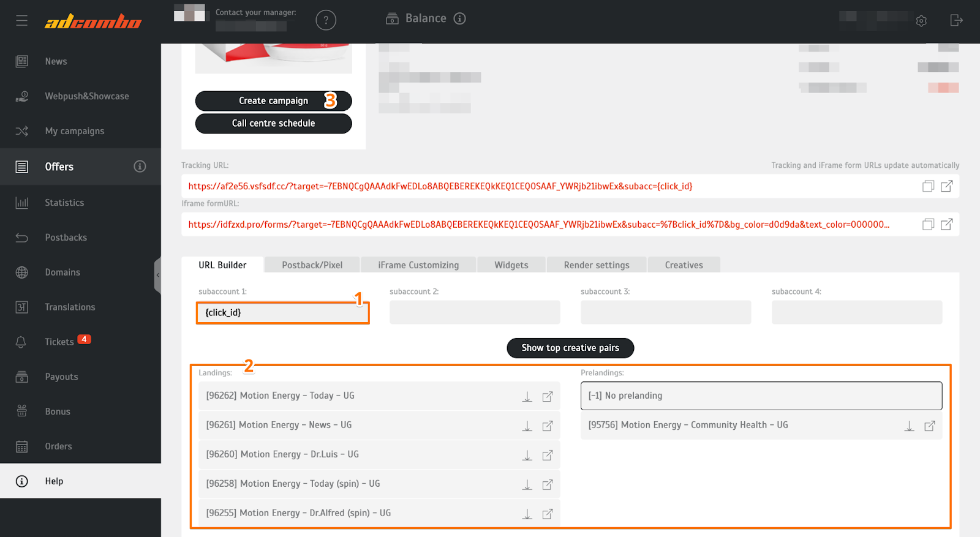Open Tracking URL in new window icon
Screen dimensions: 980x537
946,186
